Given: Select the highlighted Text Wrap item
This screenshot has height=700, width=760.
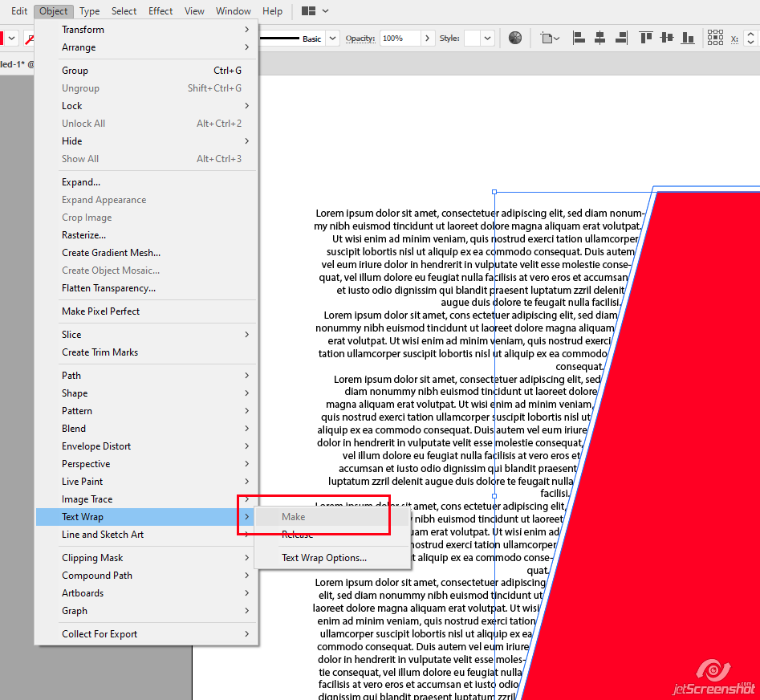Looking at the screenshot, I should click(x=146, y=517).
